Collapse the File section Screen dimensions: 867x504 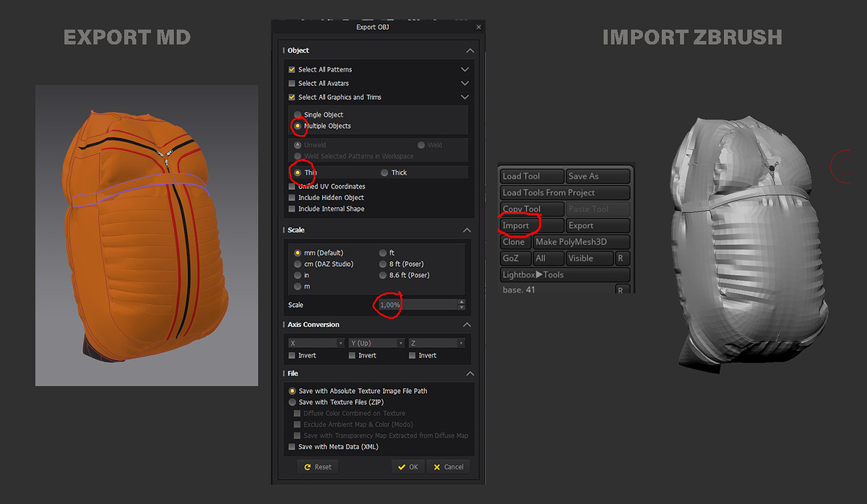470,374
